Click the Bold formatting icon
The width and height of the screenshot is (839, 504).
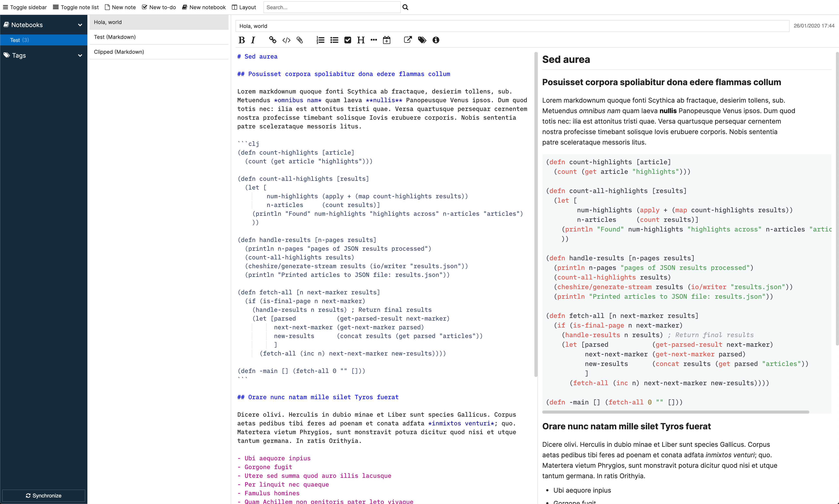point(241,40)
